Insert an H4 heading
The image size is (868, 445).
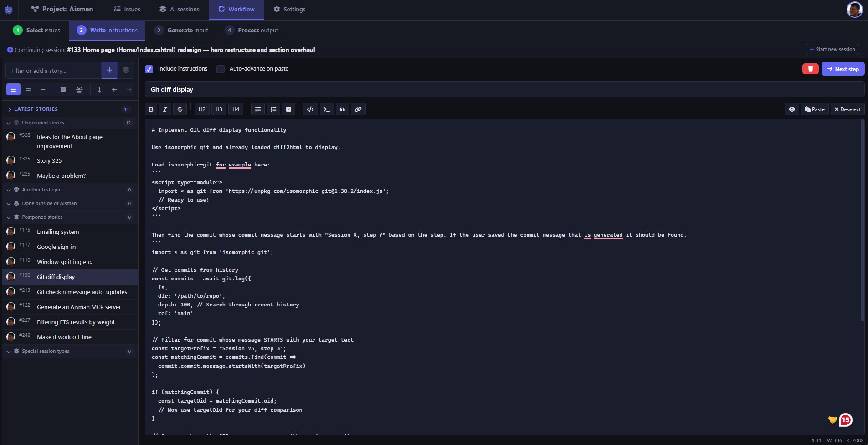pyautogui.click(x=236, y=109)
